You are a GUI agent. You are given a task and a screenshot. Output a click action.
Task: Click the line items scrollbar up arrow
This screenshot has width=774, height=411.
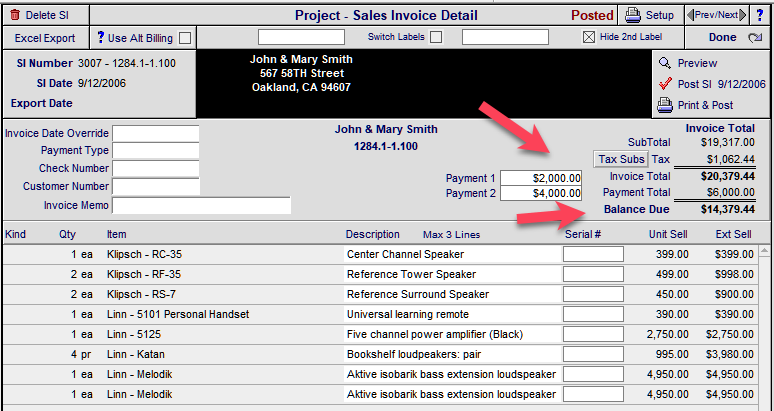[764, 252]
